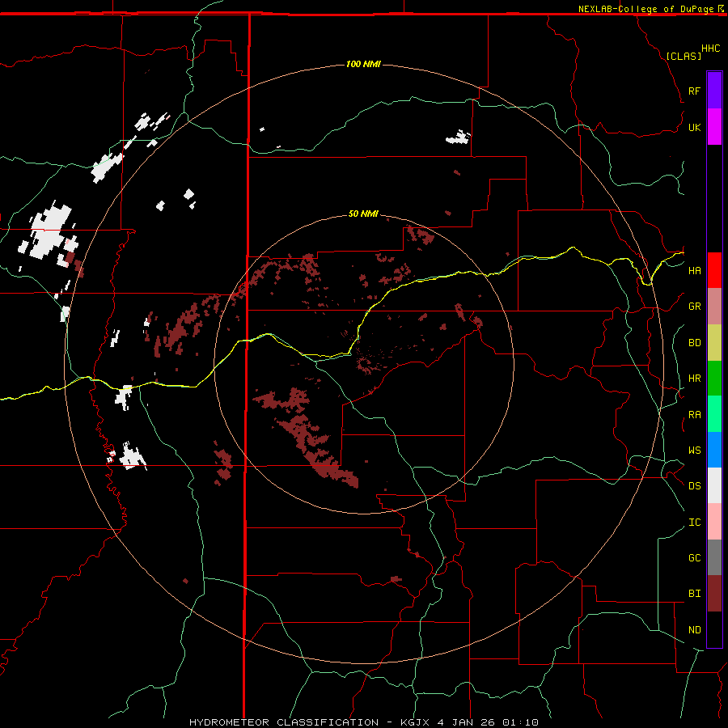Click the GR legend label
728x728 pixels.
[694, 307]
